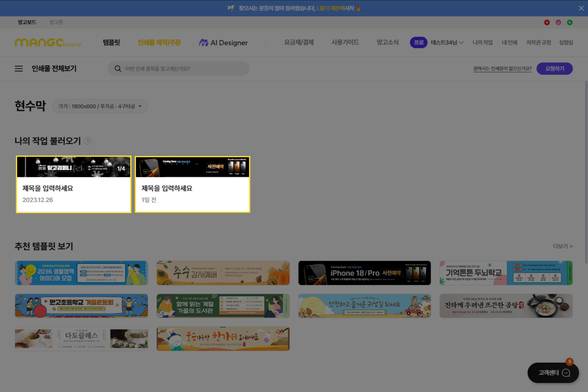Select the 한가위 보내세요 banner template
The image size is (588, 392).
pos(223,339)
